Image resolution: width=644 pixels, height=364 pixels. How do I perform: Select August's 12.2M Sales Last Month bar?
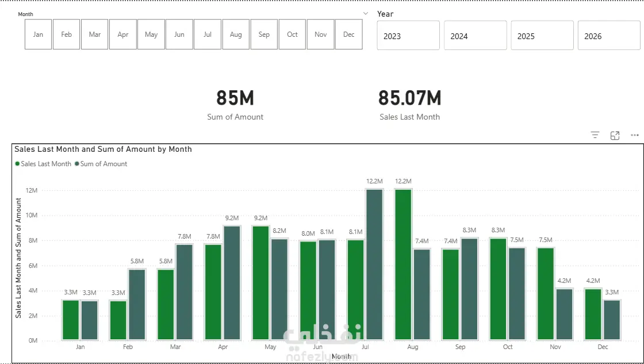(403, 265)
